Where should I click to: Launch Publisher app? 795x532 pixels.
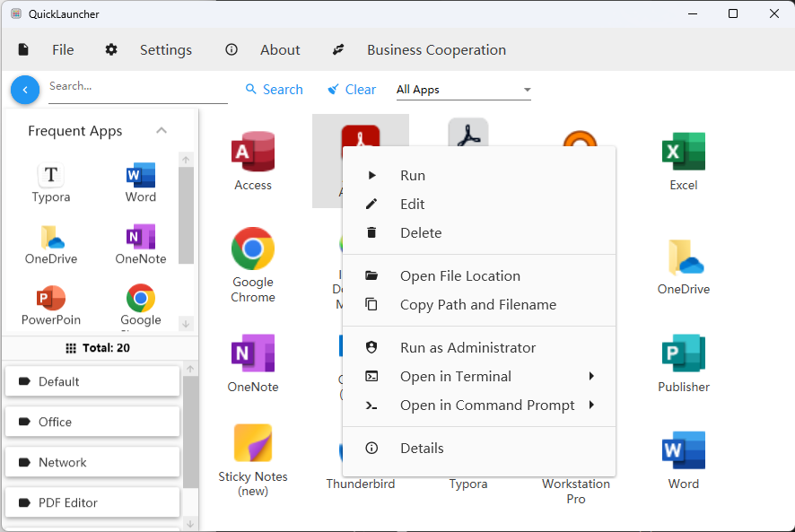click(x=684, y=363)
